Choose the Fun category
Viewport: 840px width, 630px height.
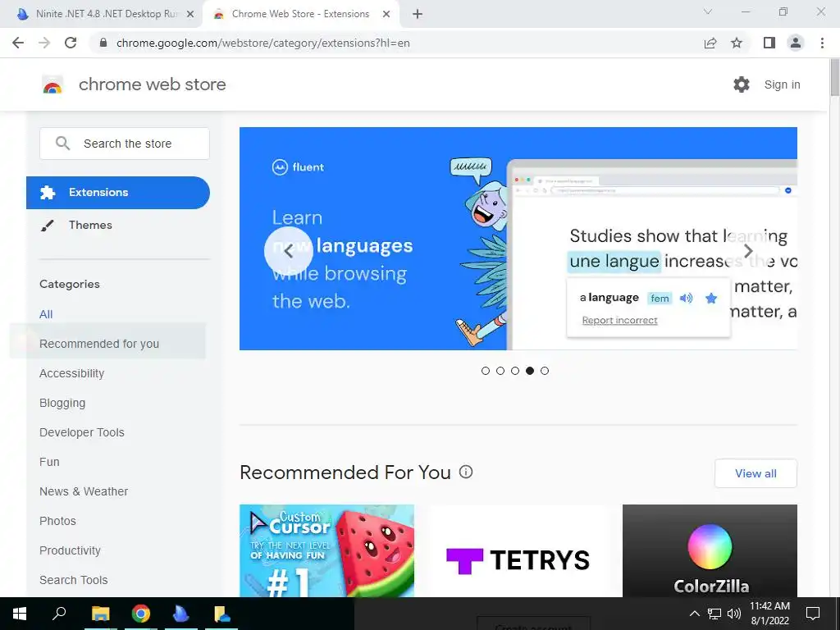tap(49, 462)
